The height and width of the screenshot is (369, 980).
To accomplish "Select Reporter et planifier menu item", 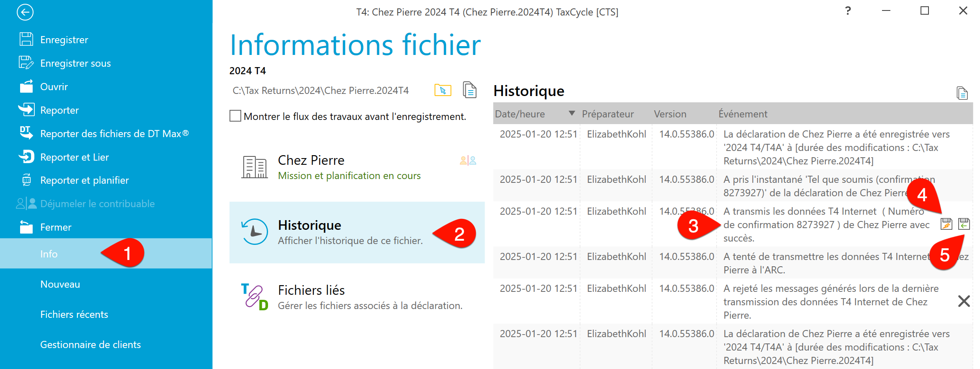I will (x=84, y=180).
